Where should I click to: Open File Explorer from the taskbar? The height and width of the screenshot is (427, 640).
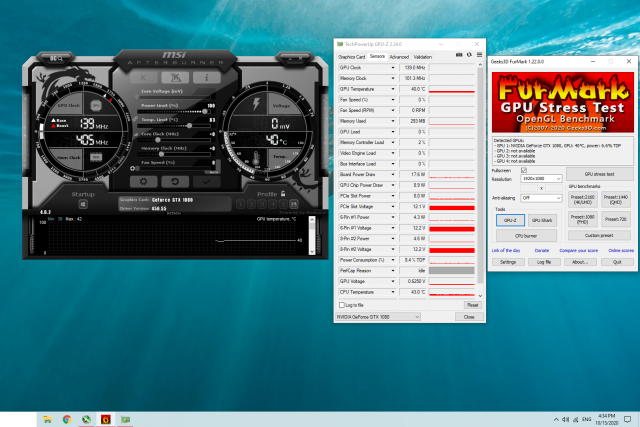pyautogui.click(x=47, y=419)
